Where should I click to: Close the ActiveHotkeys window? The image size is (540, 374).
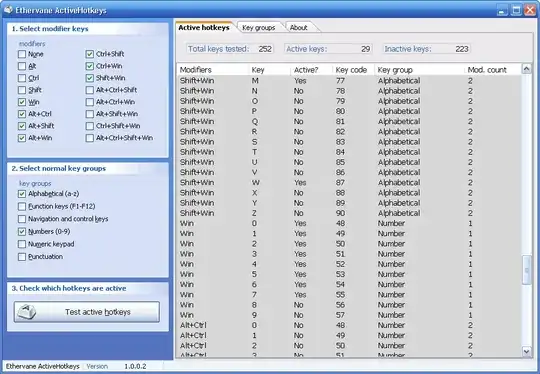(530, 10)
